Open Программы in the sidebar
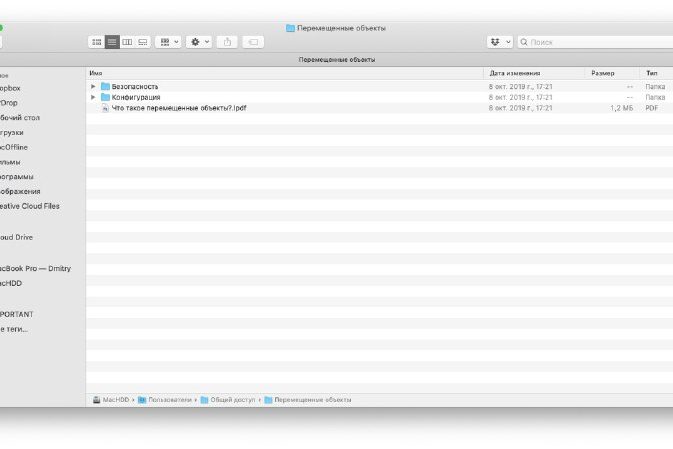 tap(17, 176)
